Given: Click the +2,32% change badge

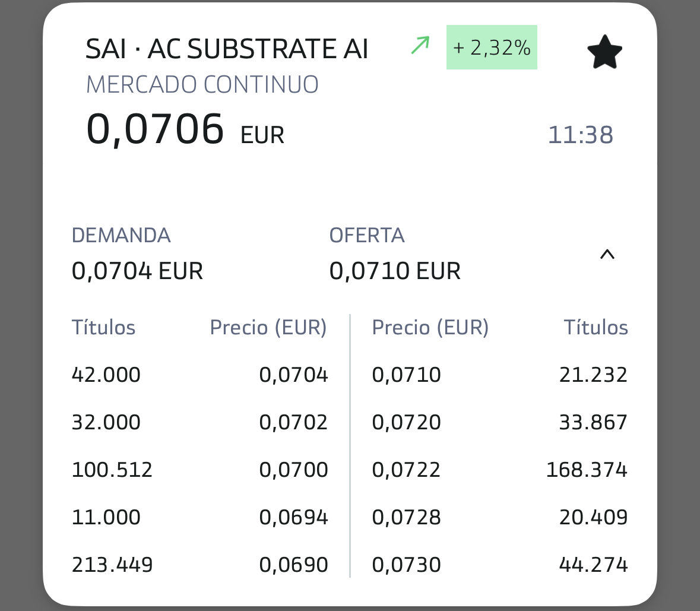Looking at the screenshot, I should 492,48.
